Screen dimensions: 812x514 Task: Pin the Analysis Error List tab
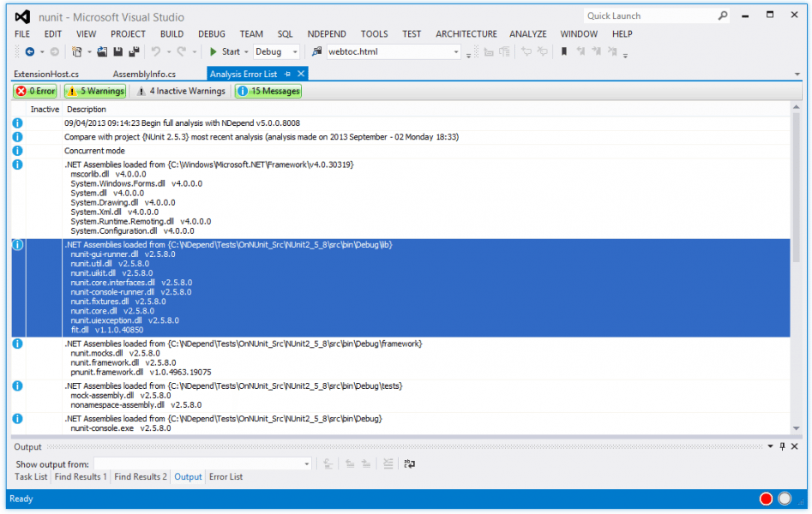287,74
